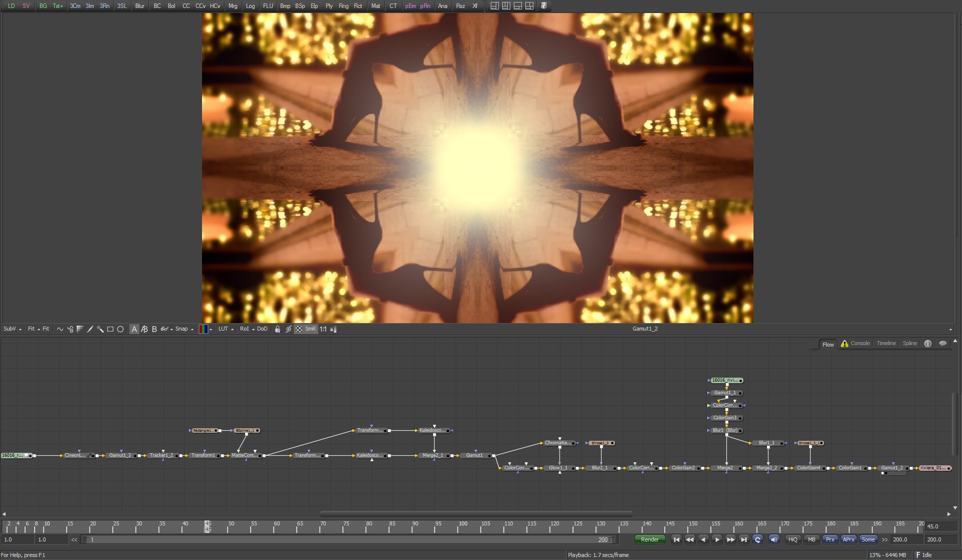Select the ellipse tool in viewer toolbar
This screenshot has width=962, height=560.
click(120, 329)
